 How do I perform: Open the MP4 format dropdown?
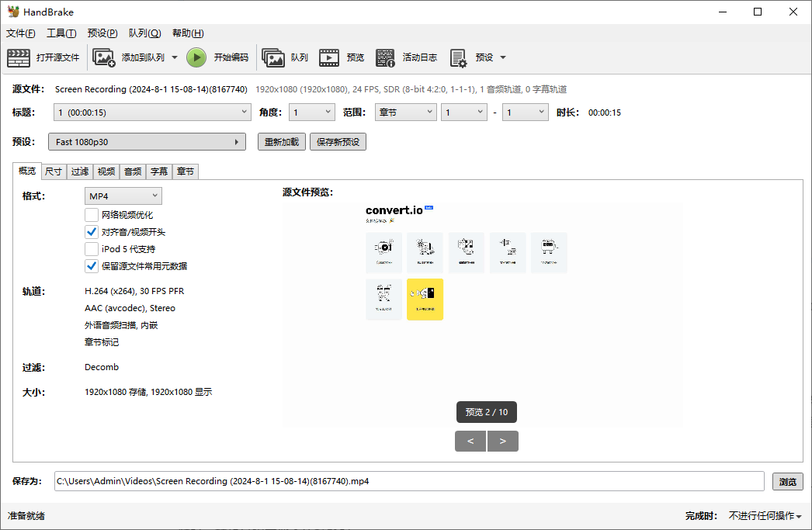[x=123, y=196]
